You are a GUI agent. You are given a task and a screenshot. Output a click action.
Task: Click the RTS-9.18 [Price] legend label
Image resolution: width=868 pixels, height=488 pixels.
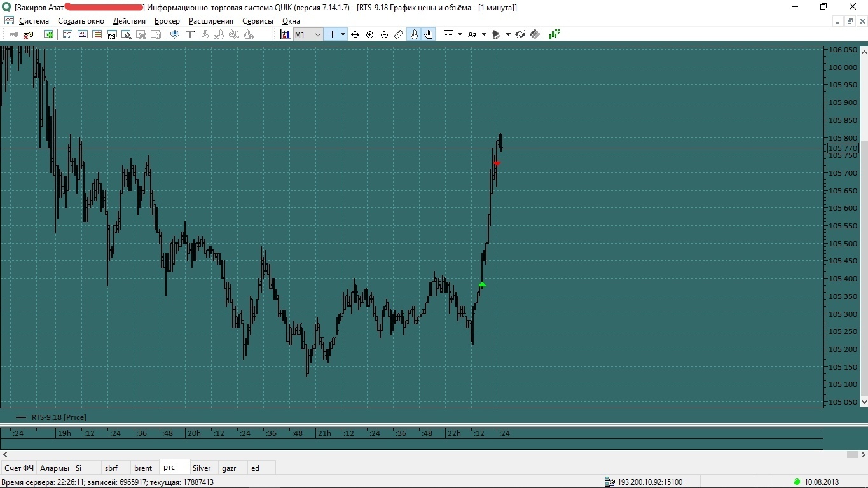tap(59, 417)
